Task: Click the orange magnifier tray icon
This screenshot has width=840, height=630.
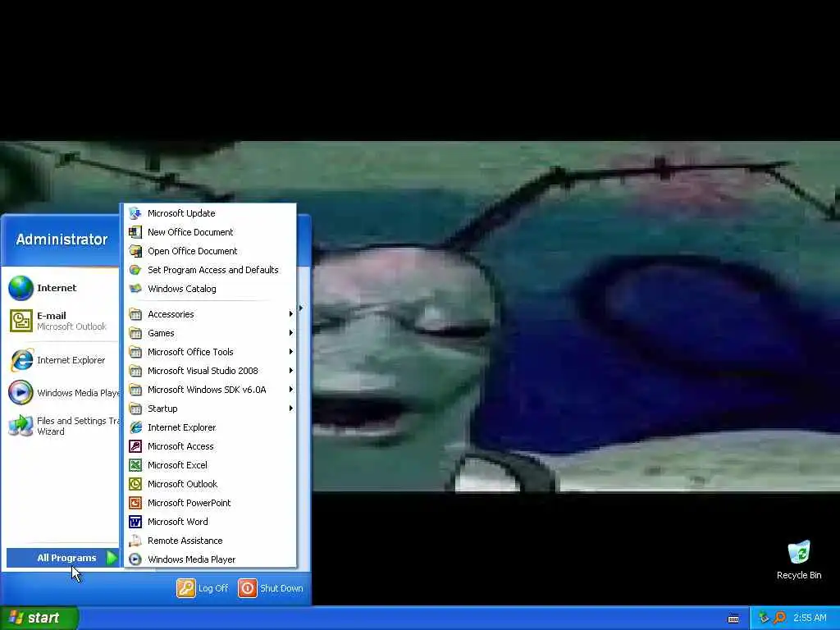Action: tap(779, 618)
